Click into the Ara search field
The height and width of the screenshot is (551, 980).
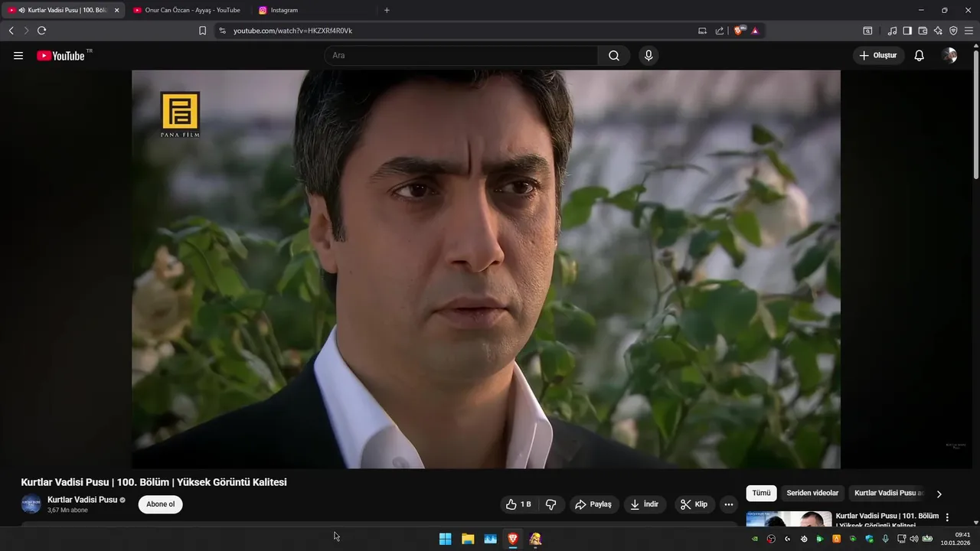[461, 56]
